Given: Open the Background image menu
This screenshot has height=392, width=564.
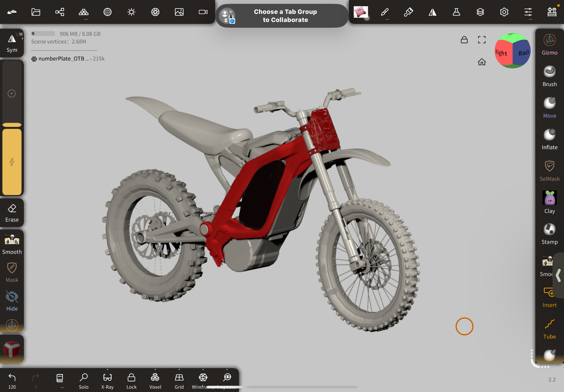Looking at the screenshot, I should tap(179, 12).
